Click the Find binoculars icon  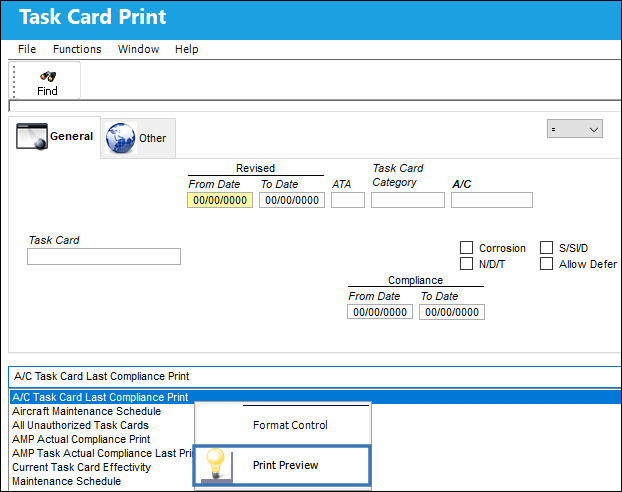tap(48, 76)
